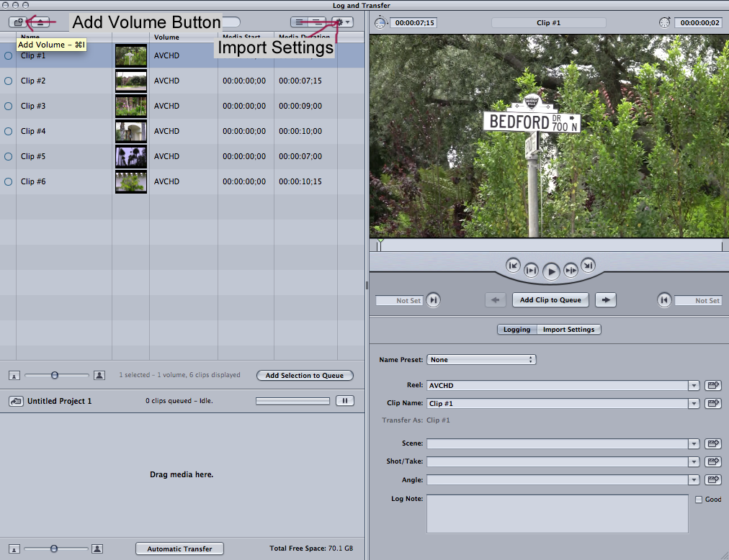Play the clip in the preview
Screen dimensions: 729x560
tap(551, 271)
